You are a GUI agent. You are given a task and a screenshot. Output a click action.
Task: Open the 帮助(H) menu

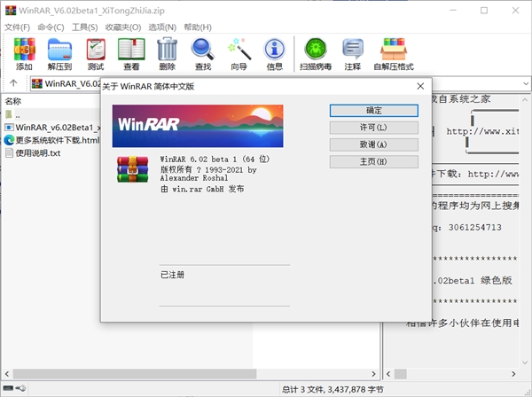198,27
